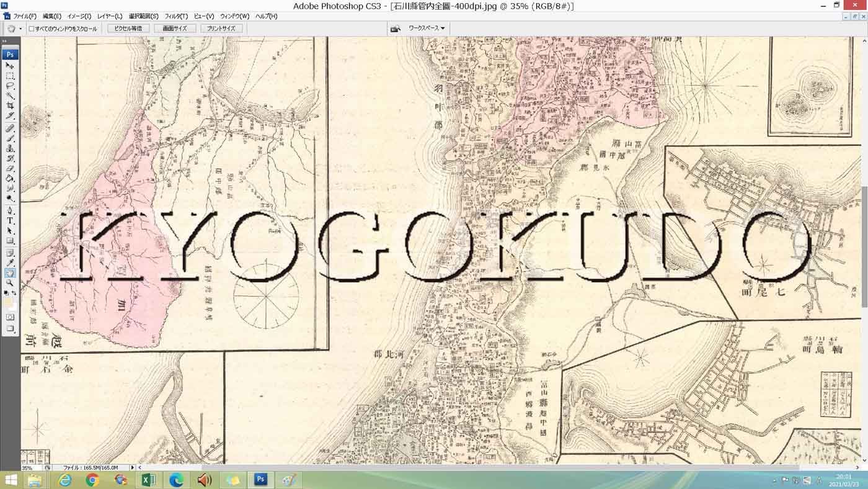Click the taskbar clock 20:01
The width and height of the screenshot is (868, 489).
click(x=843, y=477)
